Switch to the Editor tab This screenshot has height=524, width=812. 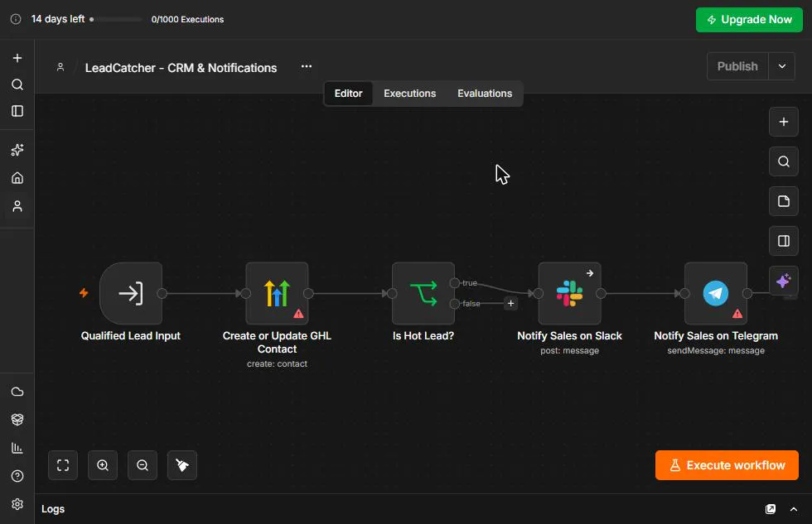[349, 94]
